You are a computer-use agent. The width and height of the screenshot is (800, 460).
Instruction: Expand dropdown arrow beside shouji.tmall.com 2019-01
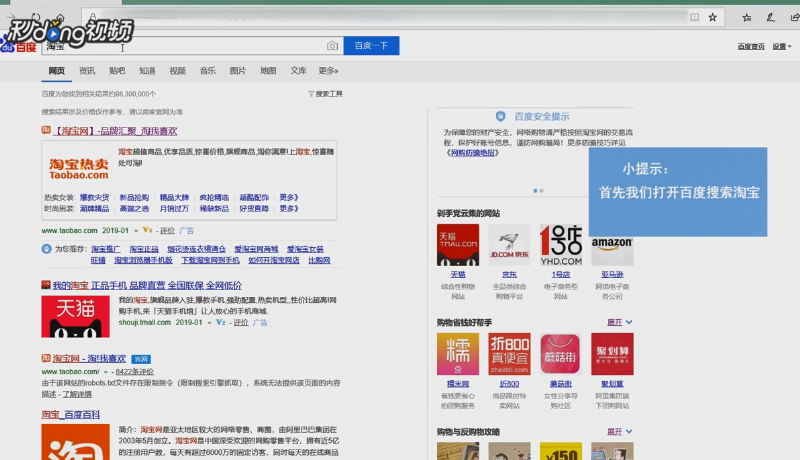tap(209, 323)
